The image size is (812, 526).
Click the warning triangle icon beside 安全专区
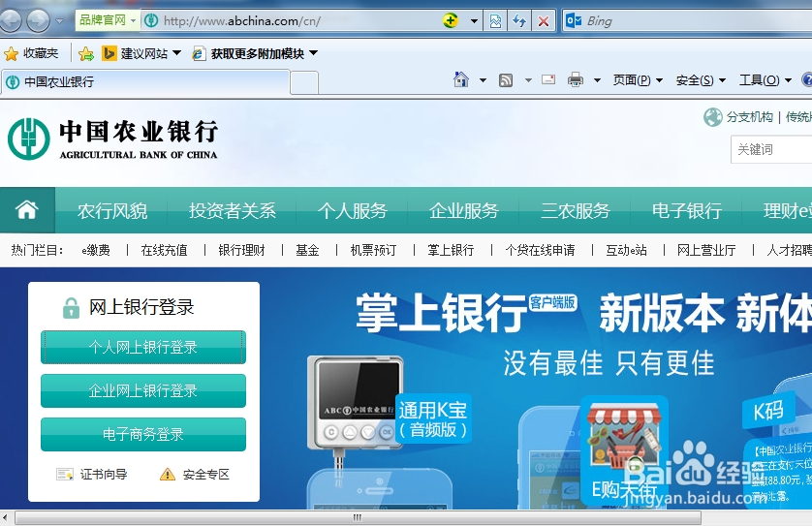coord(168,475)
